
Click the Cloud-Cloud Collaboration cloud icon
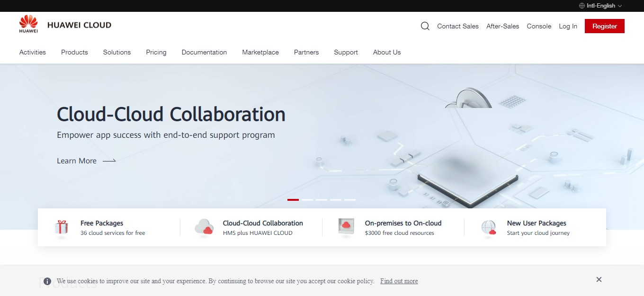tap(204, 227)
